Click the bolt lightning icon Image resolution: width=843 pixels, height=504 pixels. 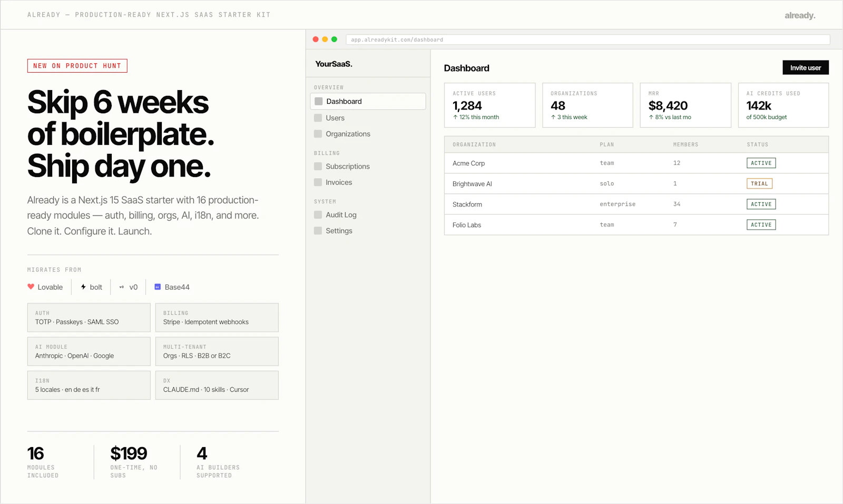pos(83,287)
